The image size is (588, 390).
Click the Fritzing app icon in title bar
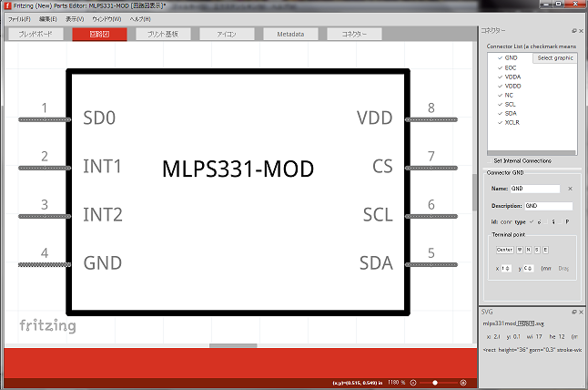coord(7,5)
